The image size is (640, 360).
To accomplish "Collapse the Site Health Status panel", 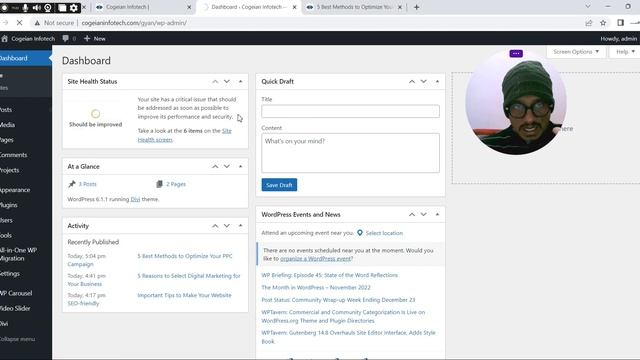I will 240,82.
